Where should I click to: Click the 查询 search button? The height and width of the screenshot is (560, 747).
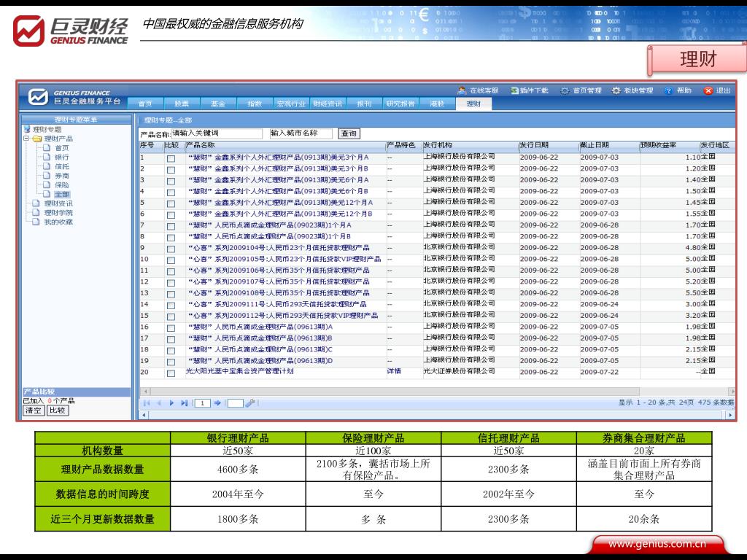pyautogui.click(x=349, y=134)
